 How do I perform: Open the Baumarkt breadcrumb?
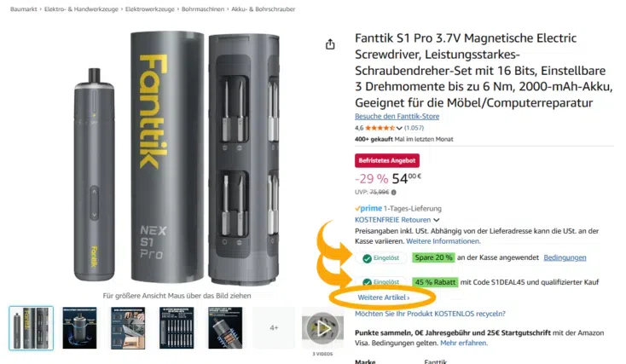point(24,9)
